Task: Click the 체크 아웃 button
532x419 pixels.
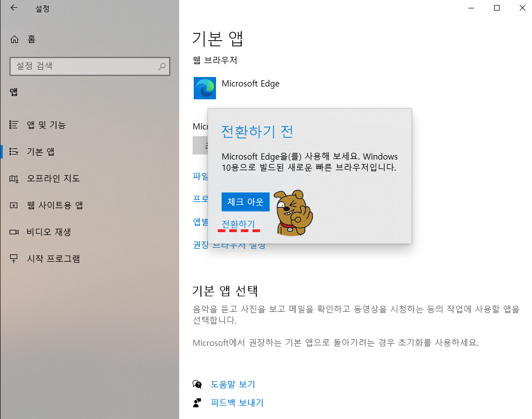Action: click(x=245, y=202)
